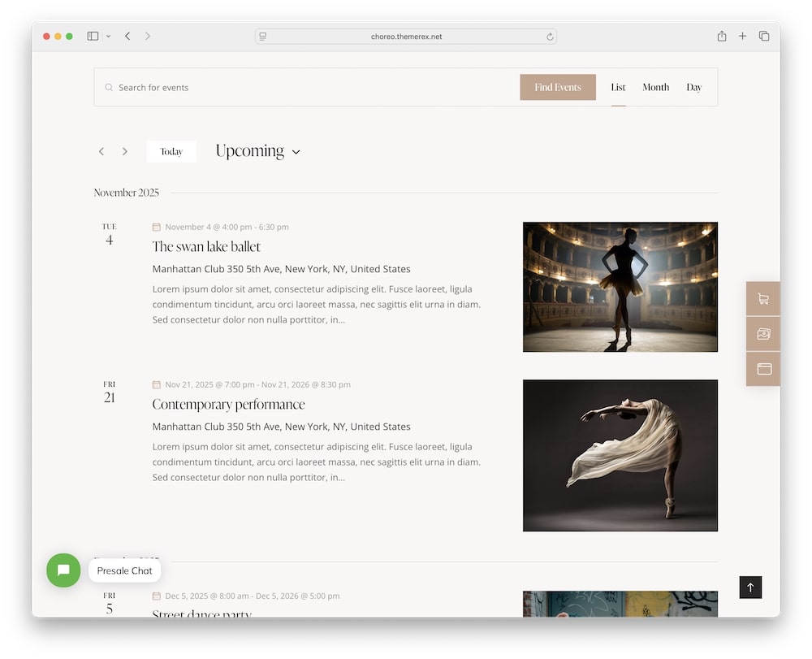Open the shopping cart side icon
The height and width of the screenshot is (659, 812).
763,298
